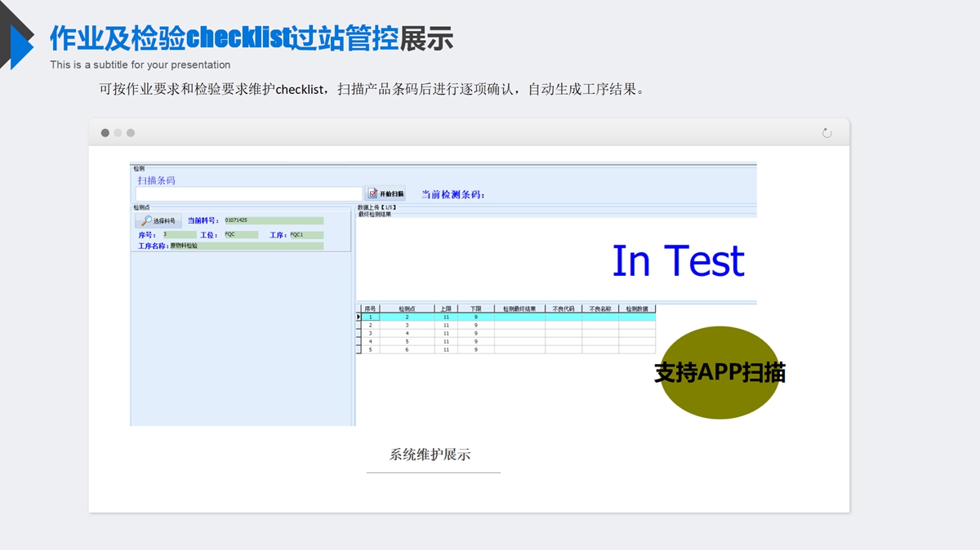The width and height of the screenshot is (980, 550).
Task: Click the 当前料号 field showing 01071425
Action: pyautogui.click(x=273, y=220)
